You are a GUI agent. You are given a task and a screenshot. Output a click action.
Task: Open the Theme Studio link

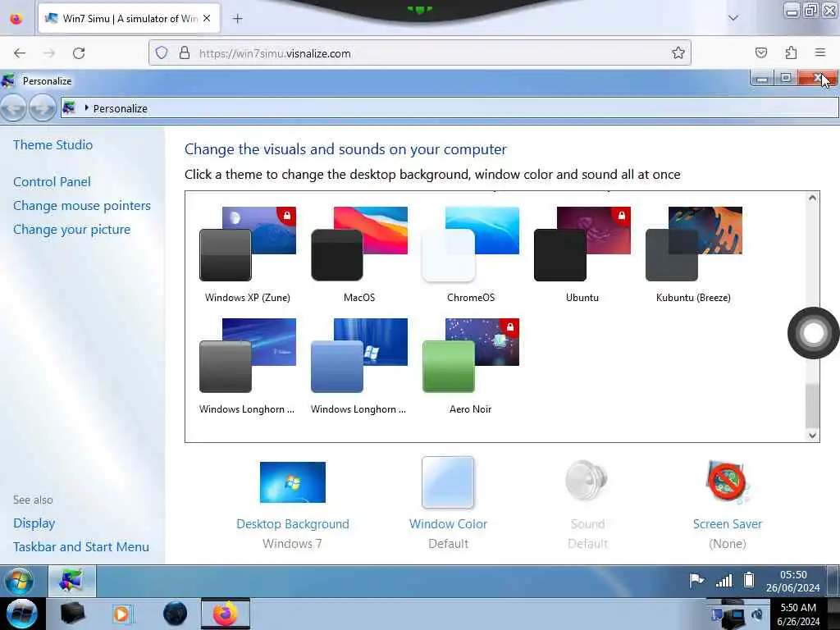(53, 144)
